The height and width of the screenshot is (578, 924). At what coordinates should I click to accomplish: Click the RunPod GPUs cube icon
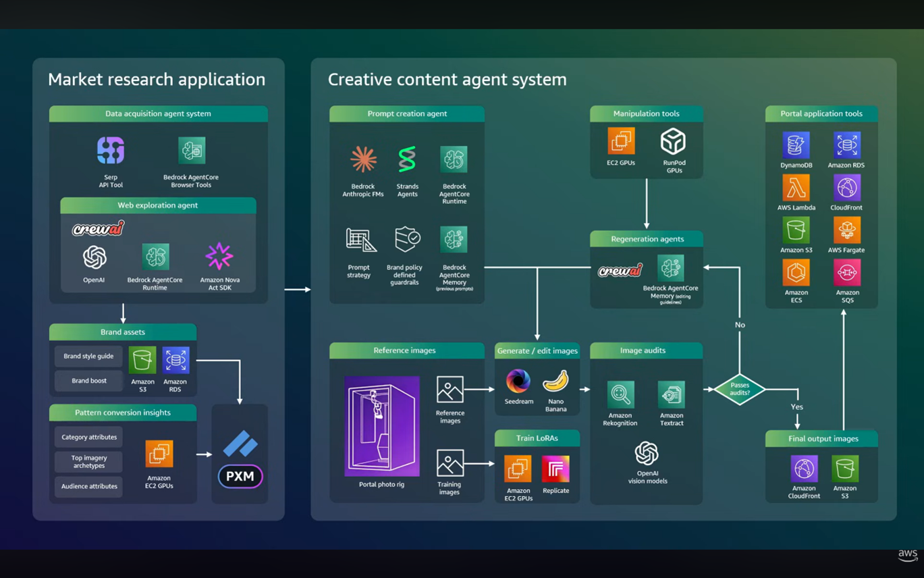click(673, 142)
